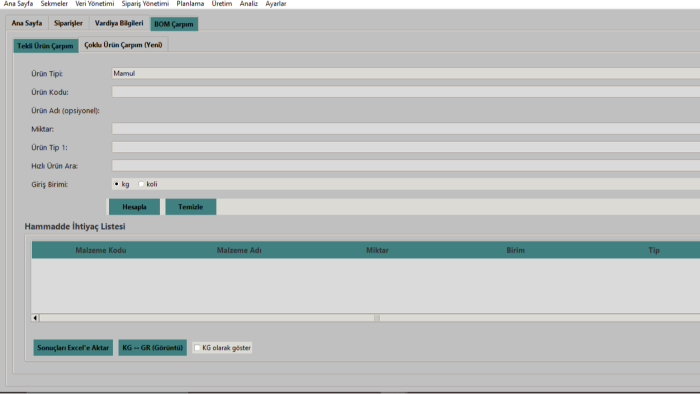Switch to the Siparişler tab
The image size is (700, 394).
tap(68, 23)
